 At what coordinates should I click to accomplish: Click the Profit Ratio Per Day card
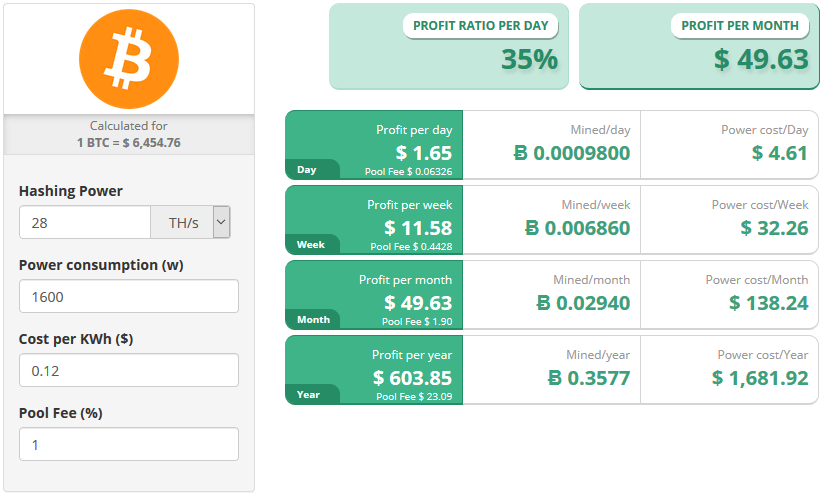click(x=449, y=46)
